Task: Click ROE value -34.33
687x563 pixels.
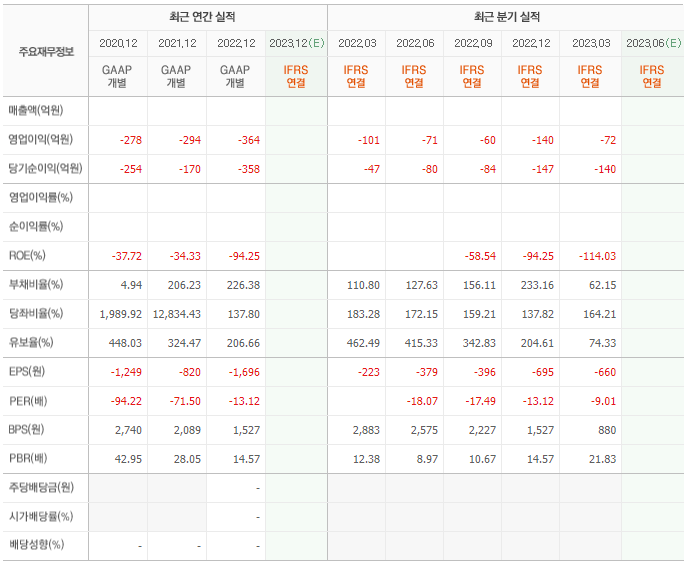Action: [x=185, y=256]
